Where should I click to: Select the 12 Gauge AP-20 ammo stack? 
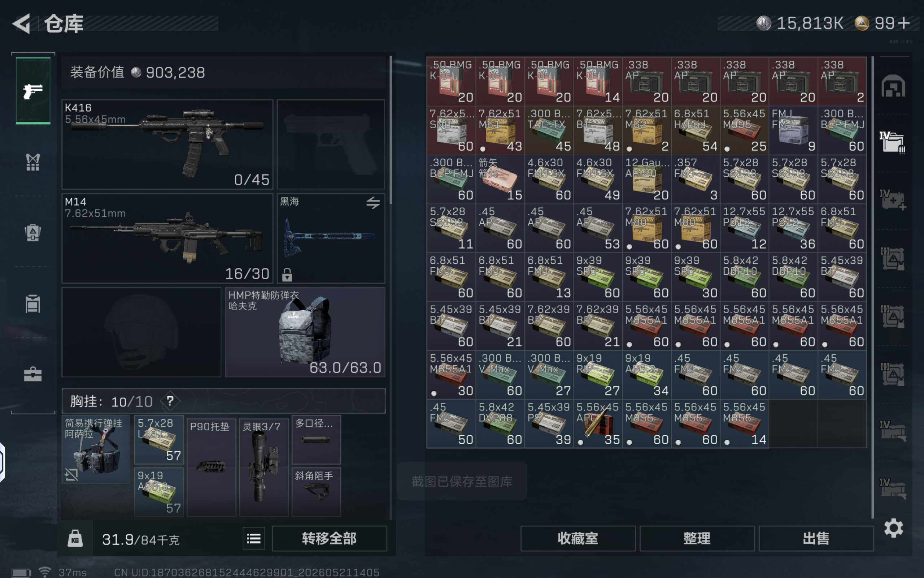647,179
